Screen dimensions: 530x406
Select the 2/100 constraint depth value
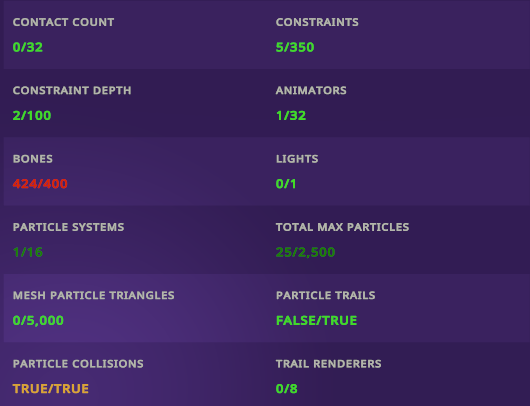pos(32,116)
